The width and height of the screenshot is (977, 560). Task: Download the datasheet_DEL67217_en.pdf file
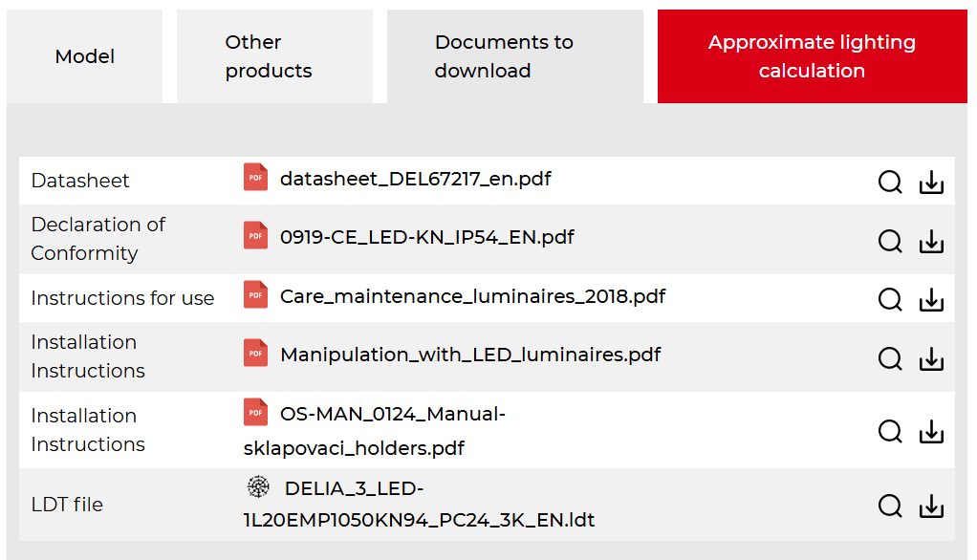(x=931, y=182)
